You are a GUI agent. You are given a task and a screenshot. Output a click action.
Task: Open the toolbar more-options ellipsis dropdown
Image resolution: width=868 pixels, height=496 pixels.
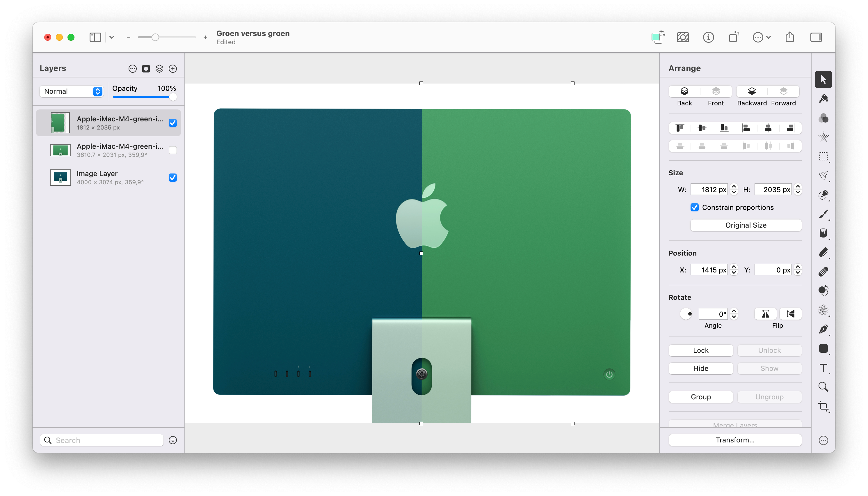(x=762, y=37)
